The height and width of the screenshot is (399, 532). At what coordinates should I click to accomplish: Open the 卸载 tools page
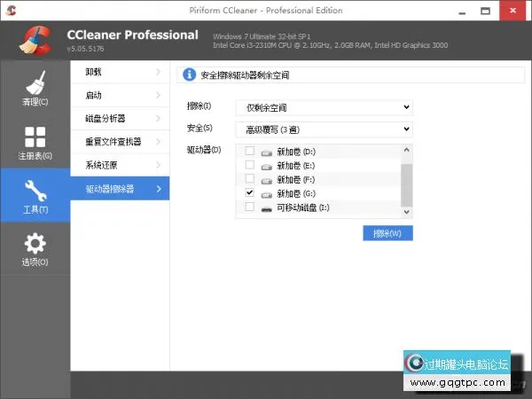120,72
